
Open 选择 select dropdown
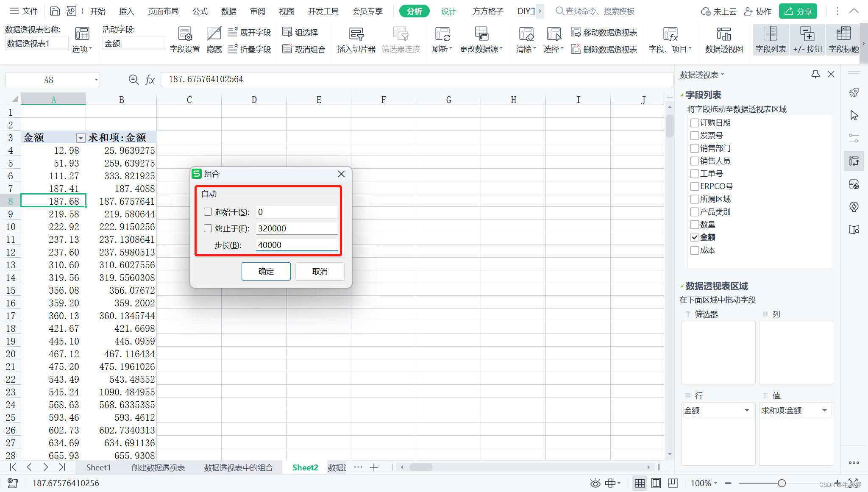tap(554, 49)
